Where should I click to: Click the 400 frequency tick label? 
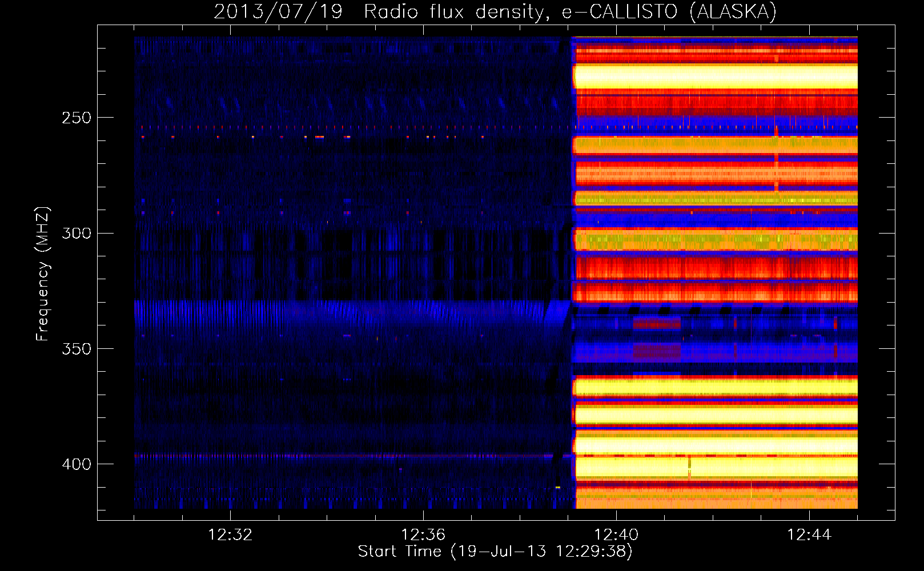[77, 464]
